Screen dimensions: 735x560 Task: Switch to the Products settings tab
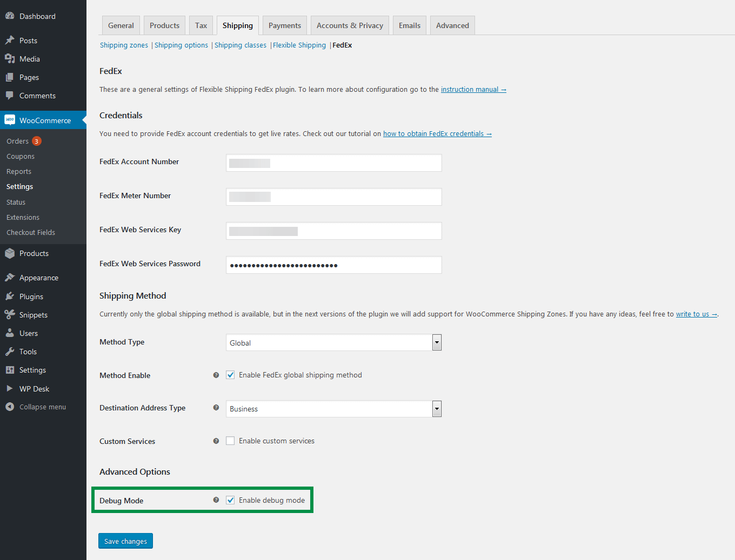point(164,25)
